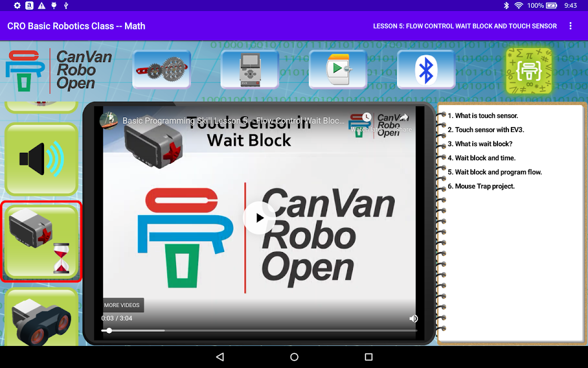
Task: Open note 5: Wait block and program flow
Action: pyautogui.click(x=495, y=172)
